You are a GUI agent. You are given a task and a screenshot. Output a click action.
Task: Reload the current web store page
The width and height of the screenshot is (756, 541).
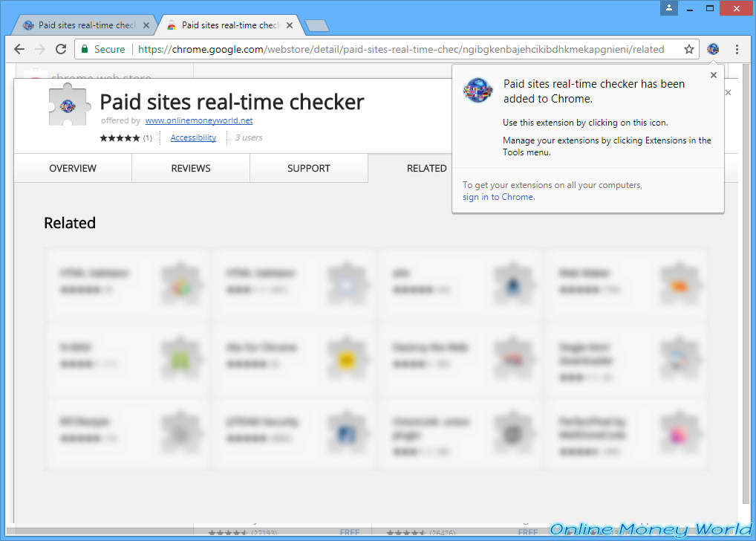point(61,49)
